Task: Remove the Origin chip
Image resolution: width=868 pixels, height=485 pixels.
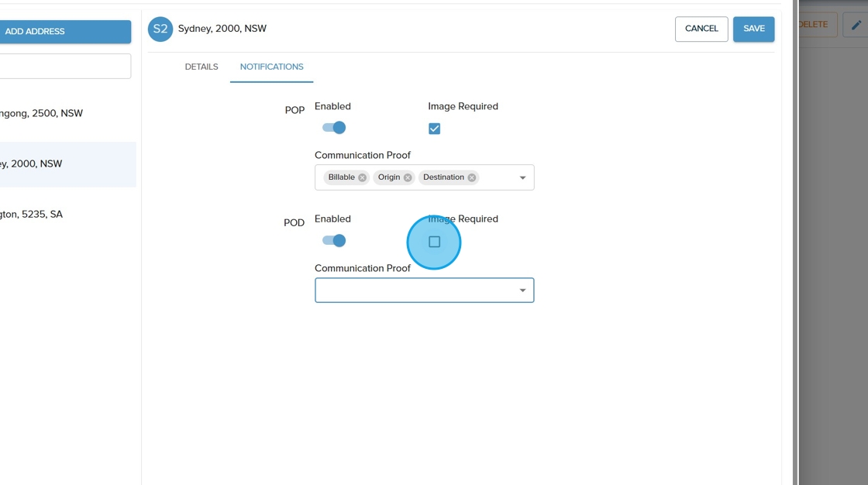Action: coord(408,177)
